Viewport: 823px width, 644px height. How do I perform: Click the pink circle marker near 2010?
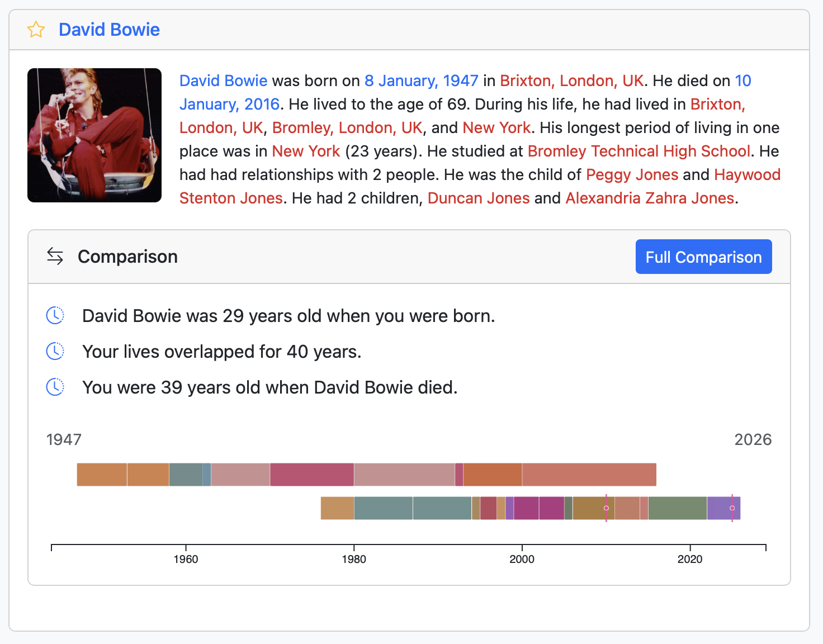tap(606, 508)
